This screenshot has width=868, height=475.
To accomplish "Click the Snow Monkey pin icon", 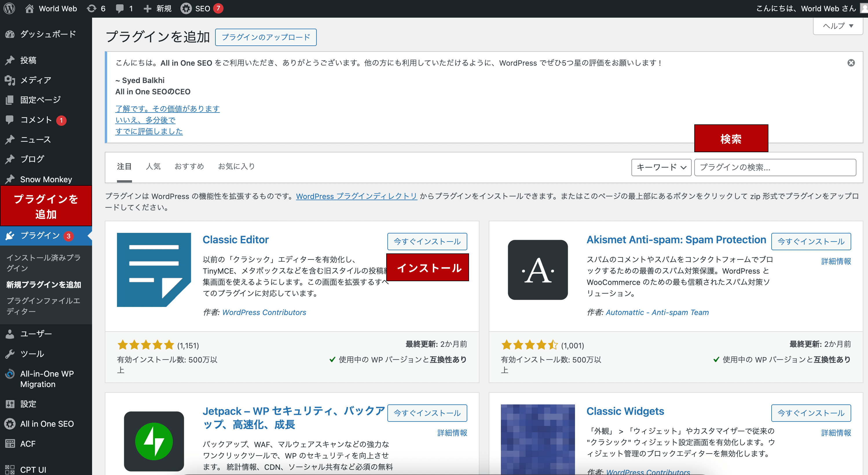I will tap(10, 179).
